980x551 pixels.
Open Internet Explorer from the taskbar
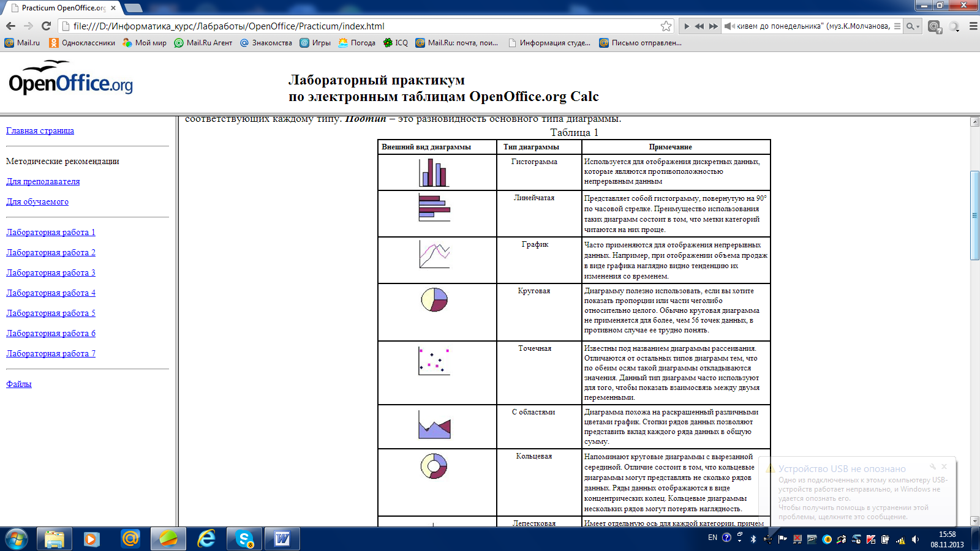(206, 539)
